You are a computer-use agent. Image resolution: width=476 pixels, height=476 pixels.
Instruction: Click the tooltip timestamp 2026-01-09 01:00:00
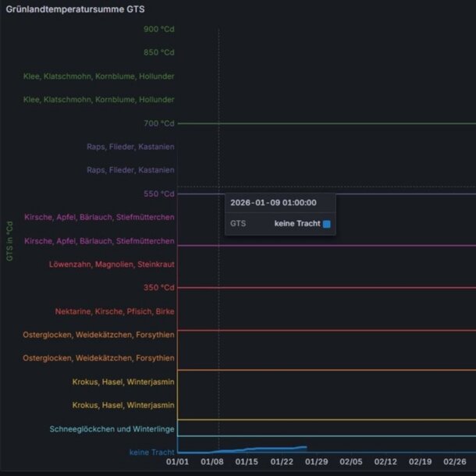(x=273, y=202)
